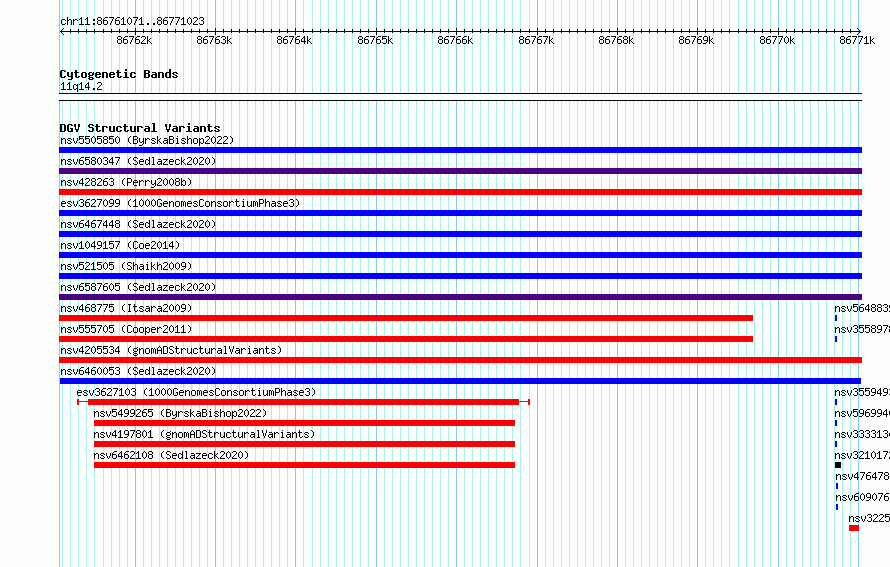Viewport: 890px width, 567px height.
Task: Click the 11q14.2 band label
Action: pos(81,86)
